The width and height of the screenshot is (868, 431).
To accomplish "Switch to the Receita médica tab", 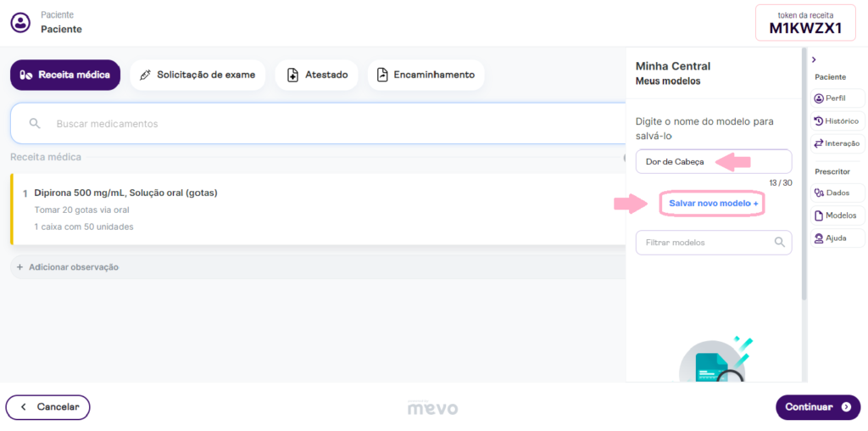I will (x=65, y=75).
